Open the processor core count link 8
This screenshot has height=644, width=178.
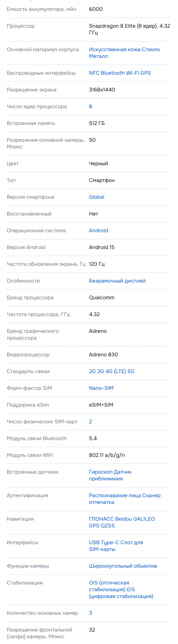coord(90,107)
